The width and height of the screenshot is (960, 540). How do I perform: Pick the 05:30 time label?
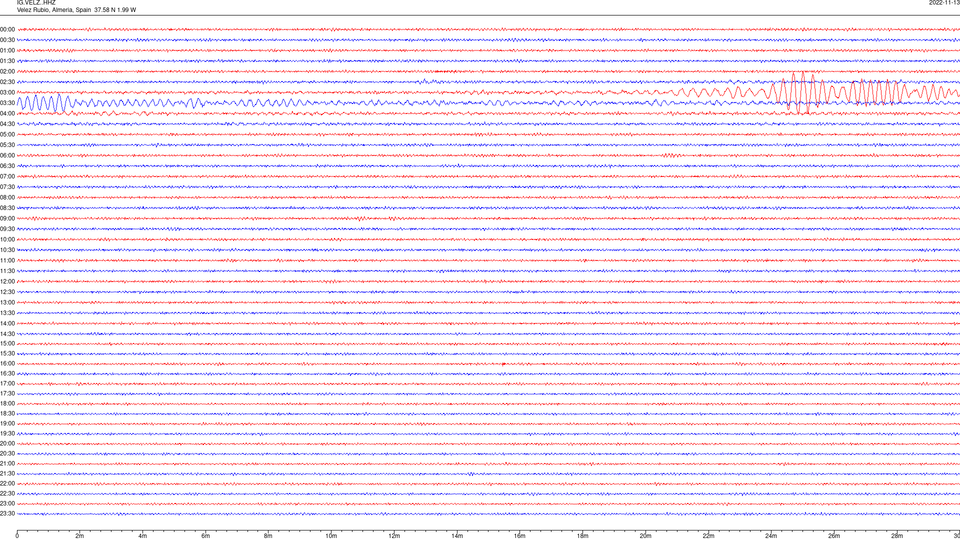point(7,145)
